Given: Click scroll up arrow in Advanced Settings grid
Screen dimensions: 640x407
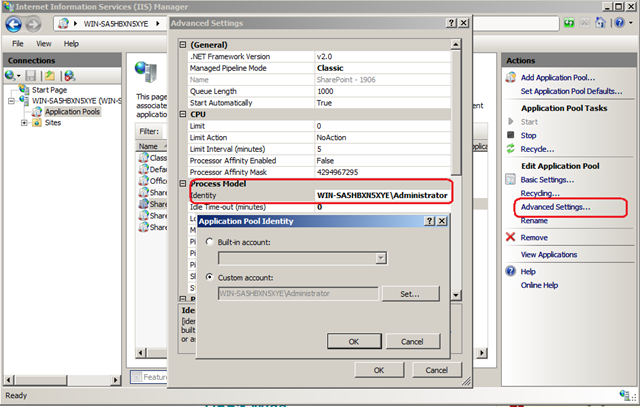Looking at the screenshot, I should [x=456, y=44].
